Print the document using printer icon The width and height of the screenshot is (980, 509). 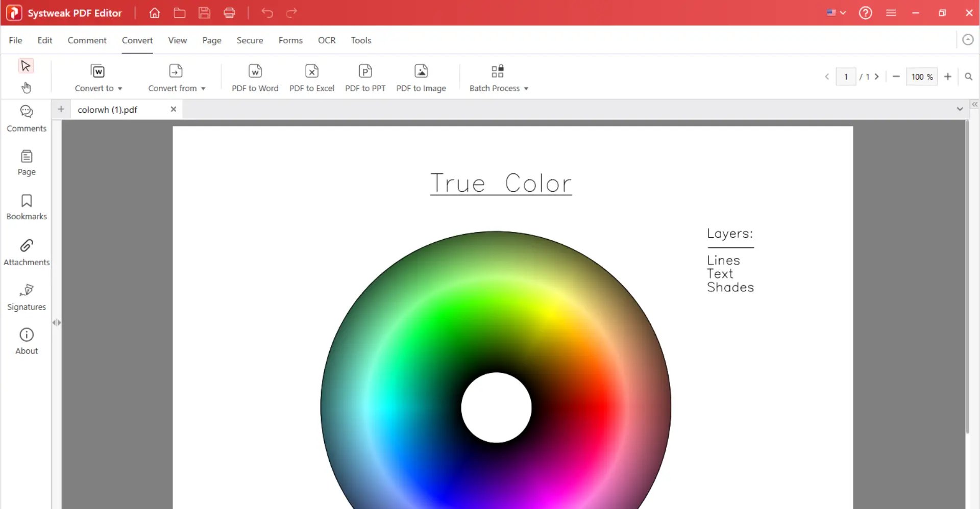(230, 13)
